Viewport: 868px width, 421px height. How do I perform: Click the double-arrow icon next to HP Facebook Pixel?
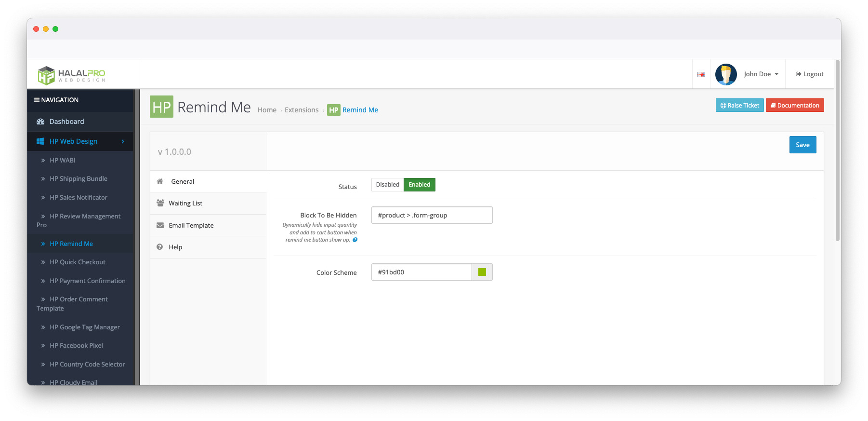click(x=43, y=346)
